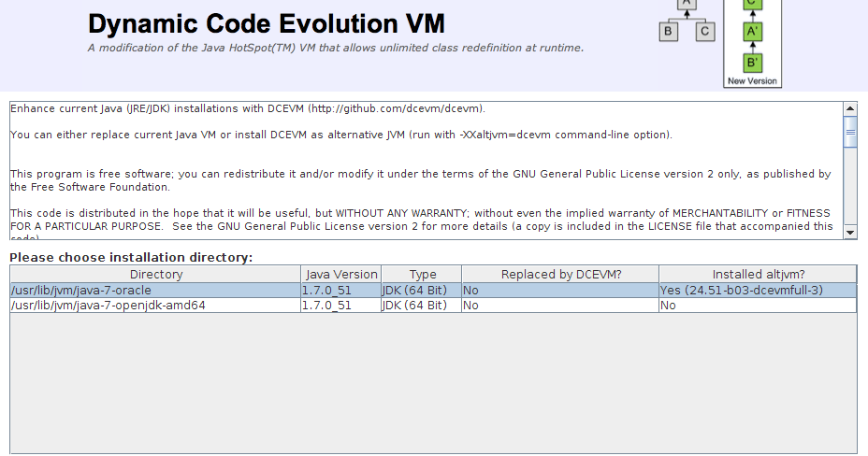The width and height of the screenshot is (868, 456).
Task: Select the /usr/lib/jvm/java-7-oracle directory row
Action: (433, 291)
